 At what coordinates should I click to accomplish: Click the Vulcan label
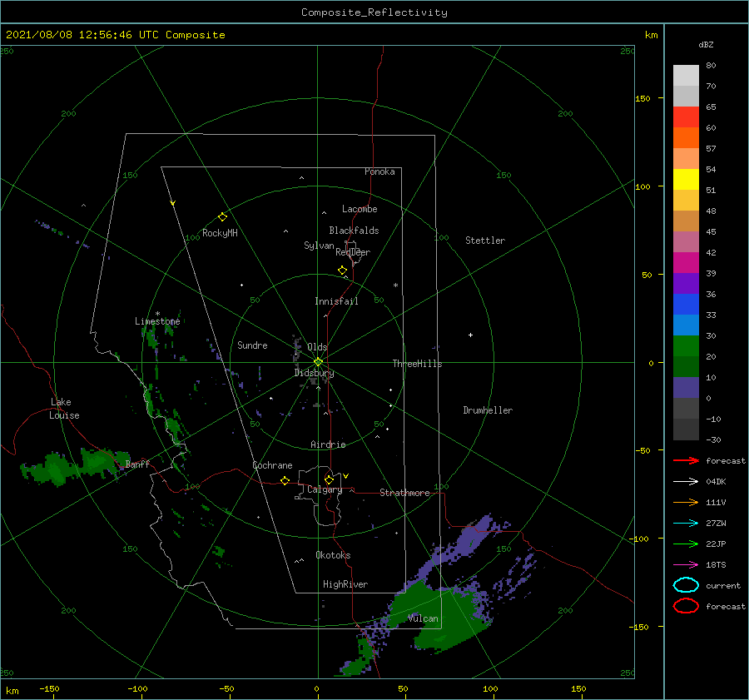[423, 618]
